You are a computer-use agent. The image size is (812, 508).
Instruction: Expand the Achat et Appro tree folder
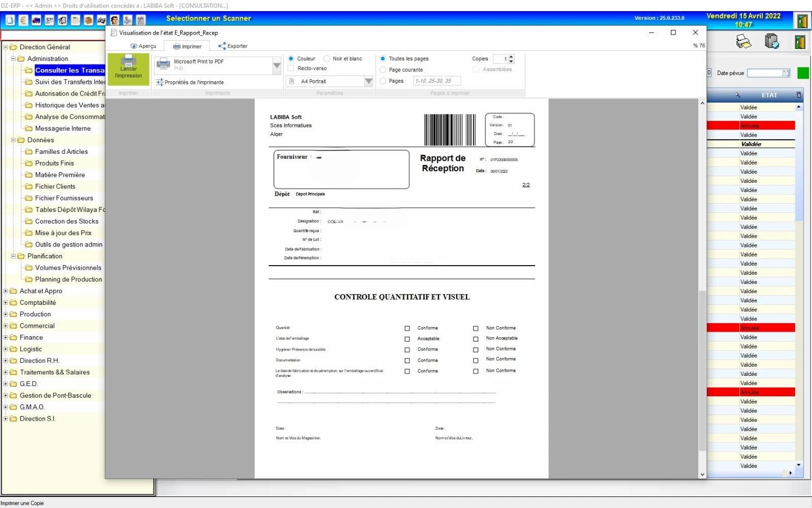[x=6, y=291]
